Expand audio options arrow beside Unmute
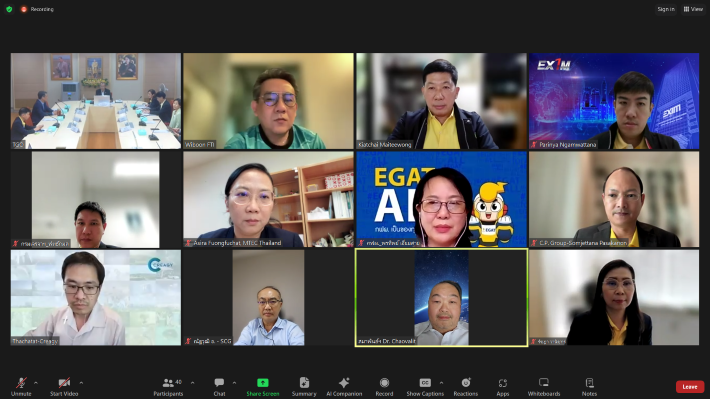This screenshot has height=399, width=710. point(36,383)
